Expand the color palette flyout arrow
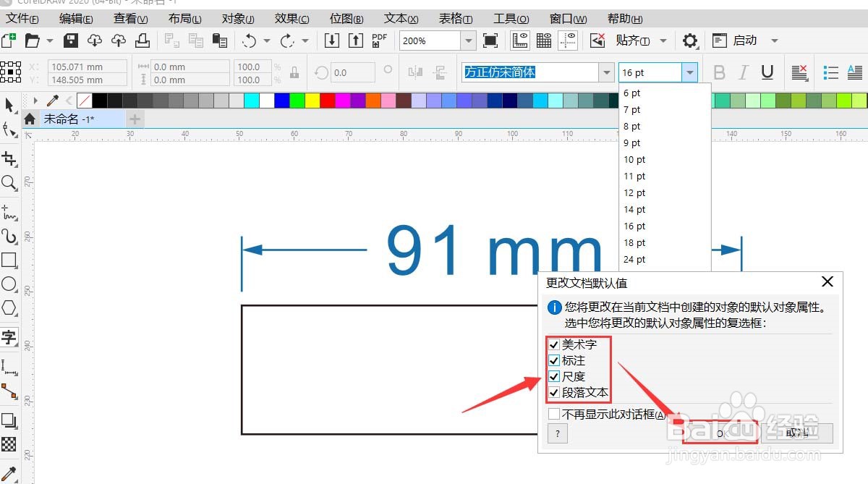This screenshot has height=484, width=868. pos(35,100)
